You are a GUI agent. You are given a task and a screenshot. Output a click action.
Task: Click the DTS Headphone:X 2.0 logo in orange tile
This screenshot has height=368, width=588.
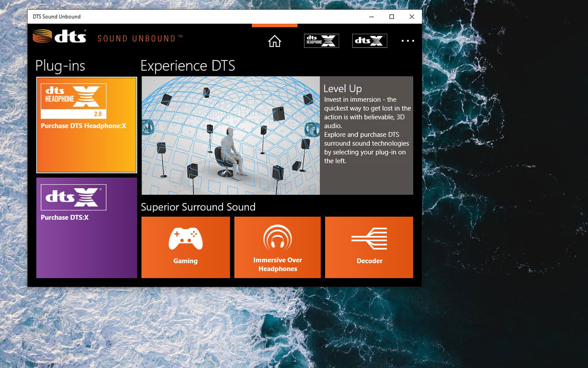tap(73, 101)
